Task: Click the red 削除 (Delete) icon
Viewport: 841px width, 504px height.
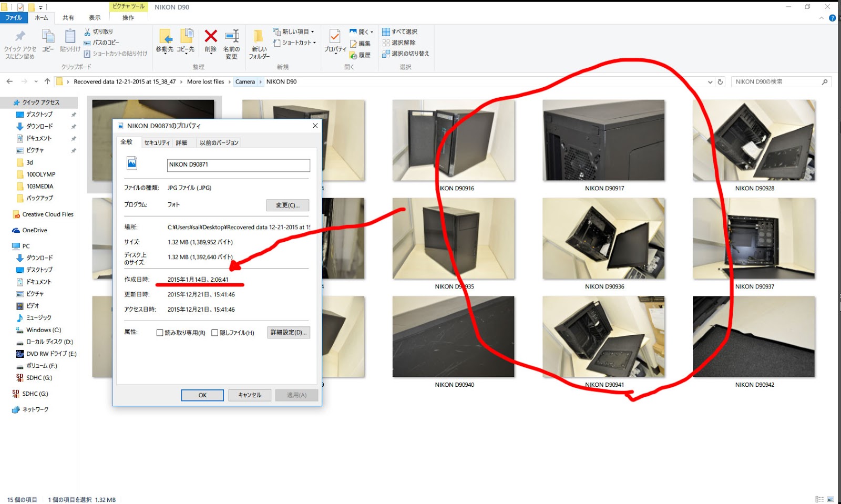Action: pyautogui.click(x=211, y=36)
